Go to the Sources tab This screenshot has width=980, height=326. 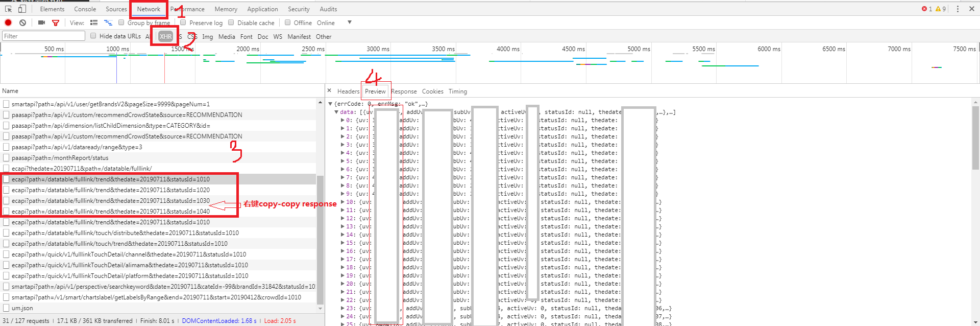(116, 9)
